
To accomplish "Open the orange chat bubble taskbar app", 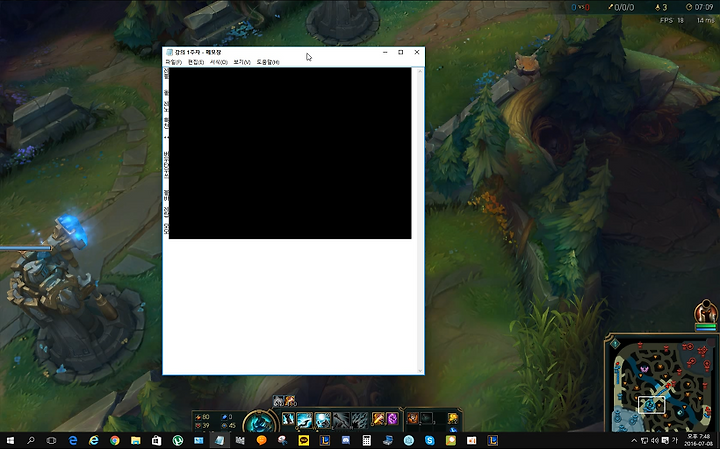I will click(261, 441).
